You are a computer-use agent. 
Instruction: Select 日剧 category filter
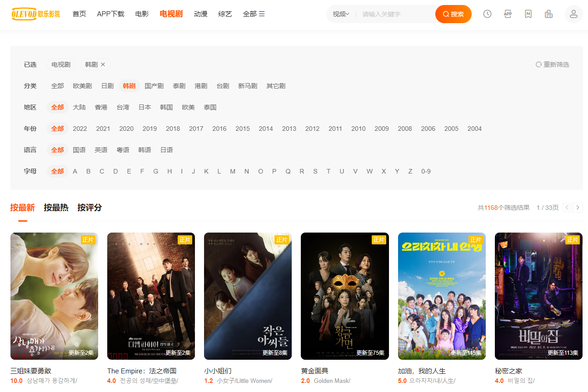point(107,86)
